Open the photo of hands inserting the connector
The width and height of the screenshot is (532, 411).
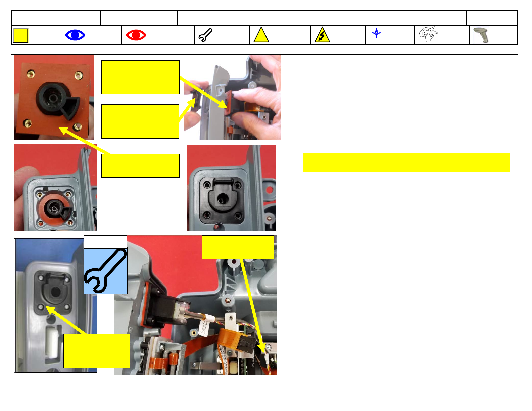point(233,97)
